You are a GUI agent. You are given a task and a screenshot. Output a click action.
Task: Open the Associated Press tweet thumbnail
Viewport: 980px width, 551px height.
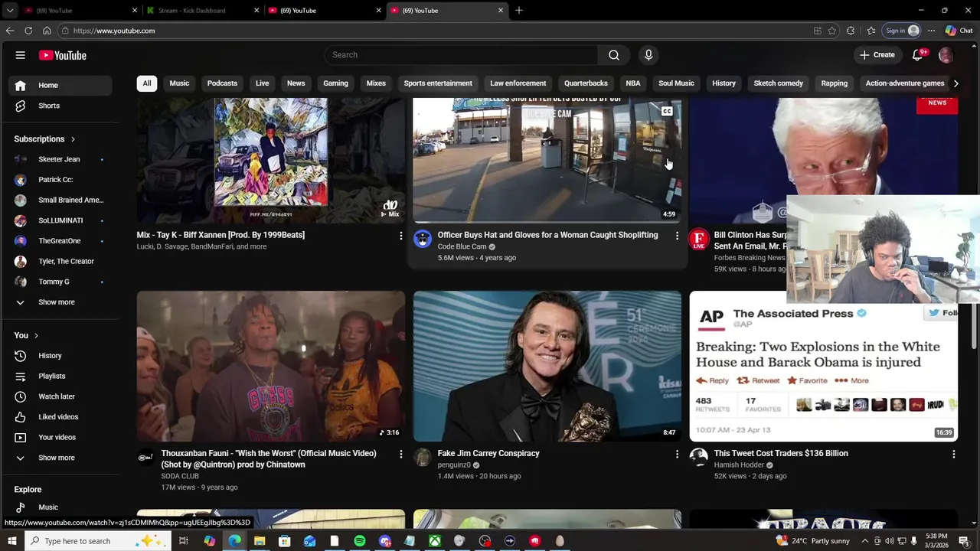click(x=823, y=366)
